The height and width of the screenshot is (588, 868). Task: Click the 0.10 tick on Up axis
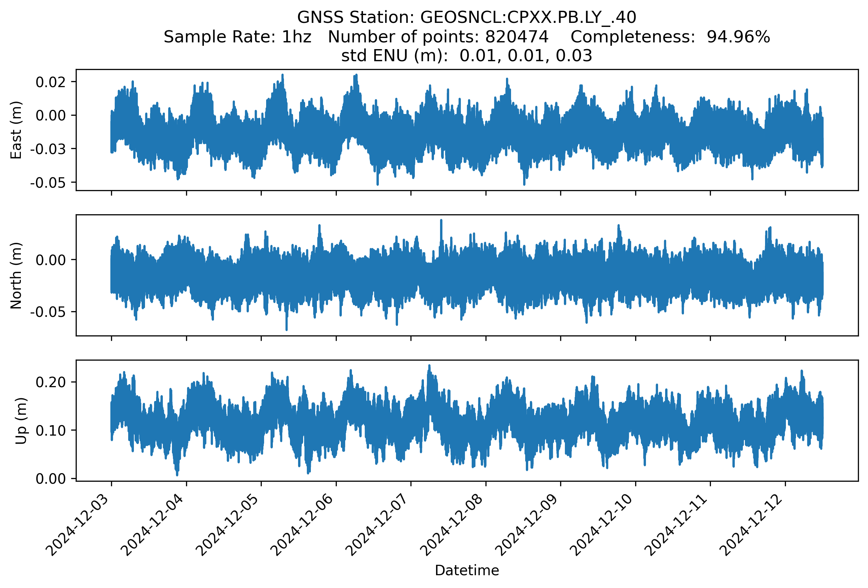[x=51, y=431]
